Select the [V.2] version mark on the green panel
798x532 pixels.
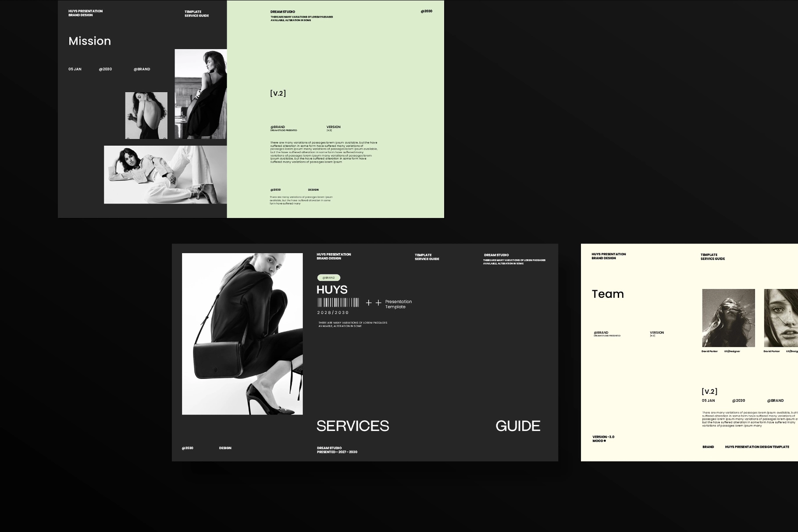[x=278, y=93]
